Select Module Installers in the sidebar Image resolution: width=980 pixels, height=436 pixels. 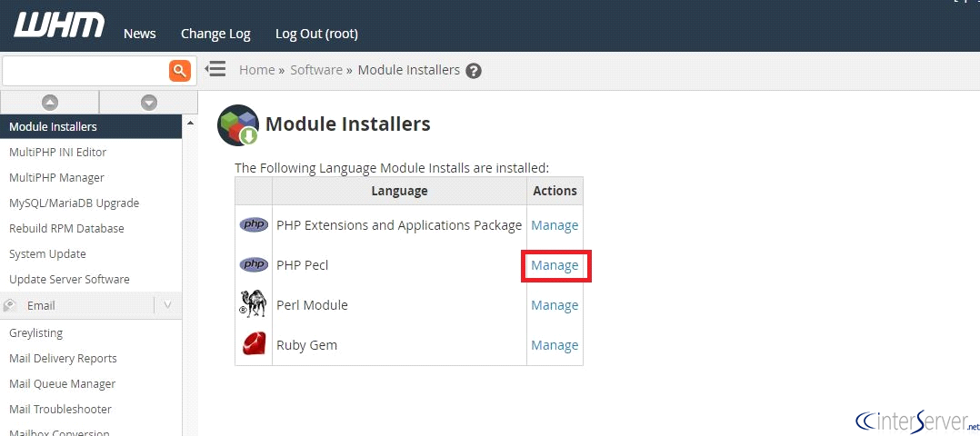click(x=91, y=127)
